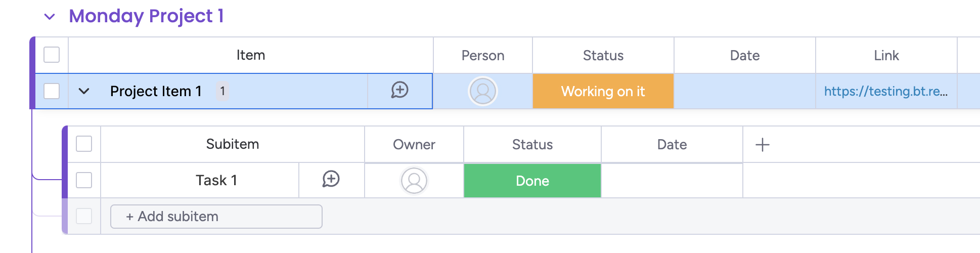Assign owner avatar for Task 1
Screen dimensions: 980x253
[414, 181]
